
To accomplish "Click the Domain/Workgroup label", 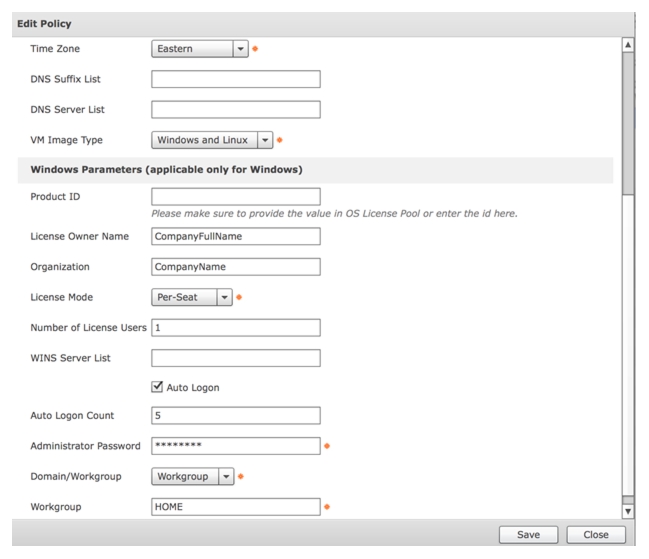I will click(x=76, y=476).
